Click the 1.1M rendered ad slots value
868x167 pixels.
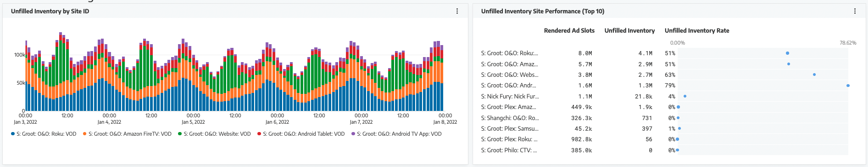coord(585,97)
